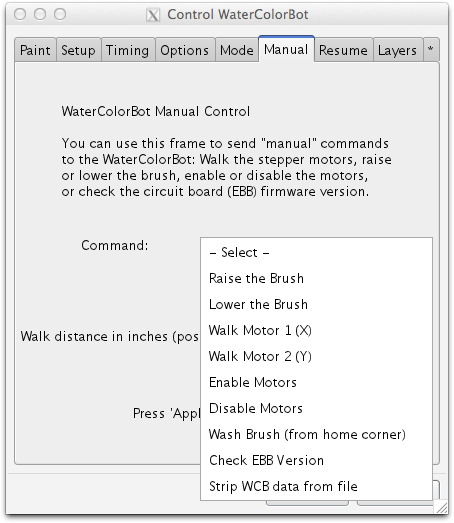Click the X11 icon in title bar
Image resolution: width=454 pixels, height=523 pixels.
(153, 15)
